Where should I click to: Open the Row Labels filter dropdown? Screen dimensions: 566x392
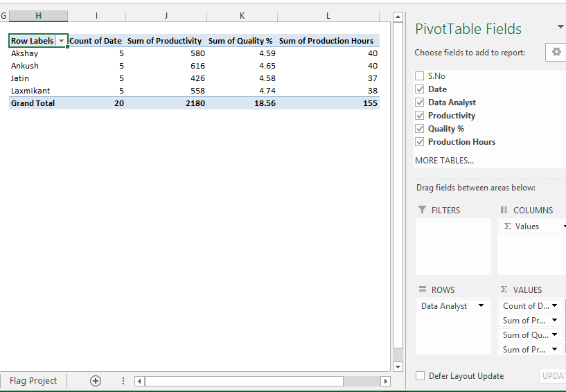pyautogui.click(x=62, y=41)
